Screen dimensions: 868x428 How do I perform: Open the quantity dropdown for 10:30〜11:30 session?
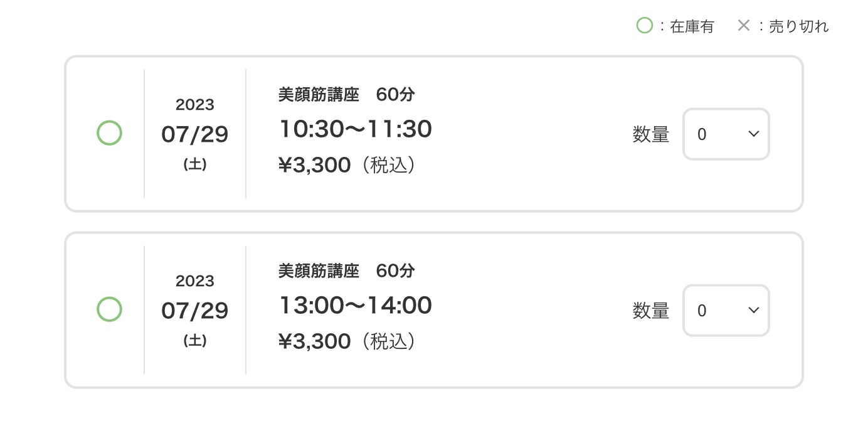(x=726, y=134)
